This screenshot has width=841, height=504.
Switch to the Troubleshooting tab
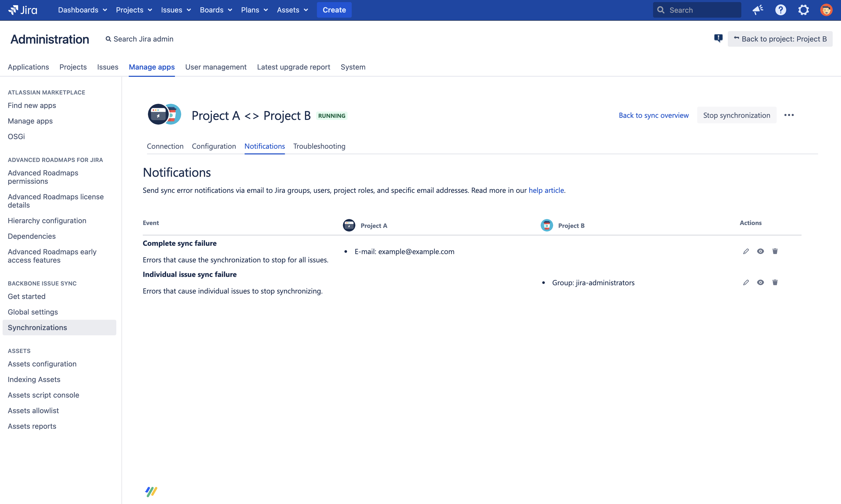[319, 146]
